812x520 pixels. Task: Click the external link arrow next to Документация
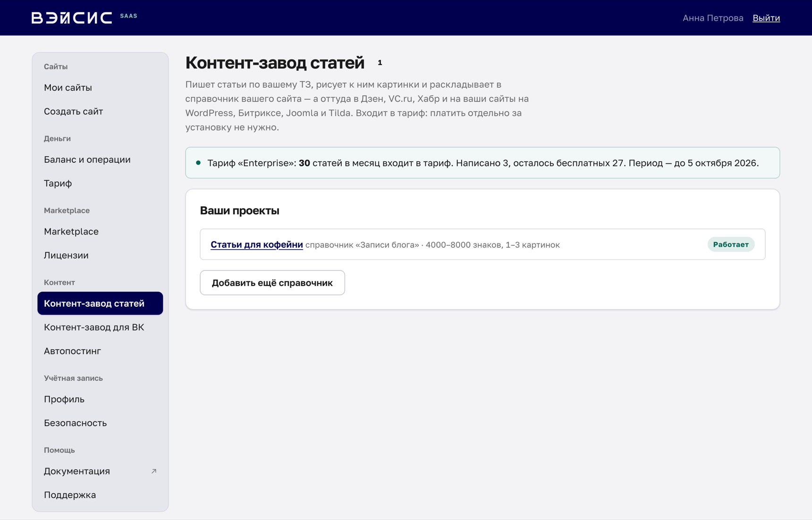(154, 471)
